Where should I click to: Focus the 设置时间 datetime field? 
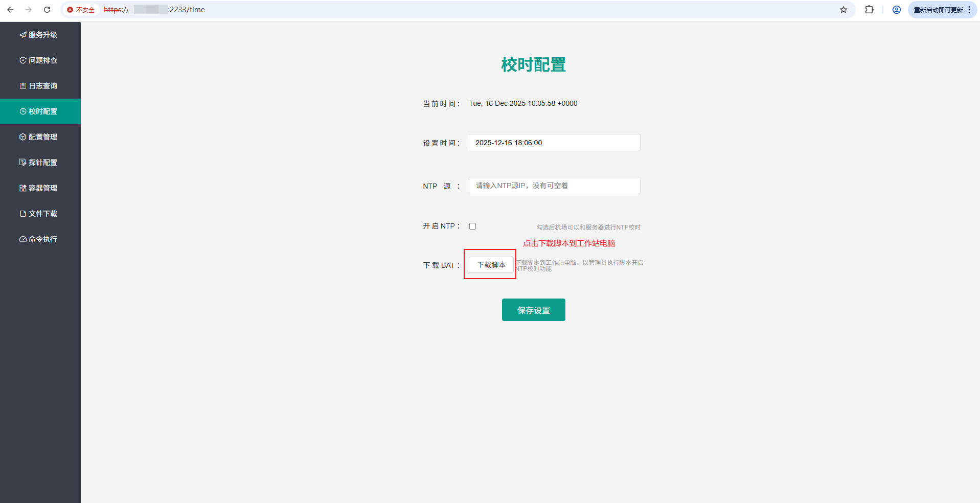[x=554, y=143]
